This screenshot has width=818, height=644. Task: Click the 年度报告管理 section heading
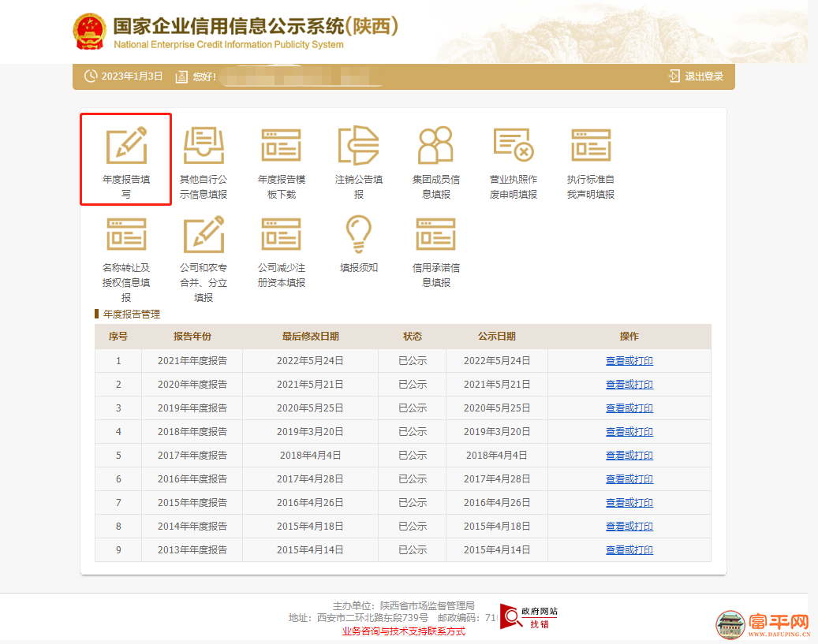point(132,314)
